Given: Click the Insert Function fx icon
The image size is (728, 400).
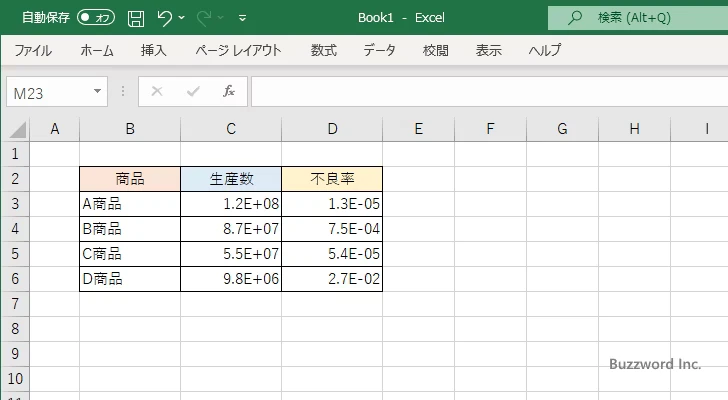Looking at the screenshot, I should tap(228, 91).
